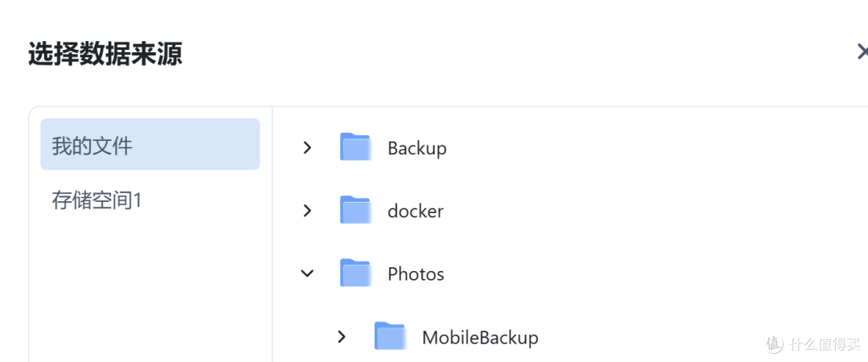Screen dimensions: 868x362
Task: Expand the MobileBackup subfolder arrow
Action: (x=342, y=336)
